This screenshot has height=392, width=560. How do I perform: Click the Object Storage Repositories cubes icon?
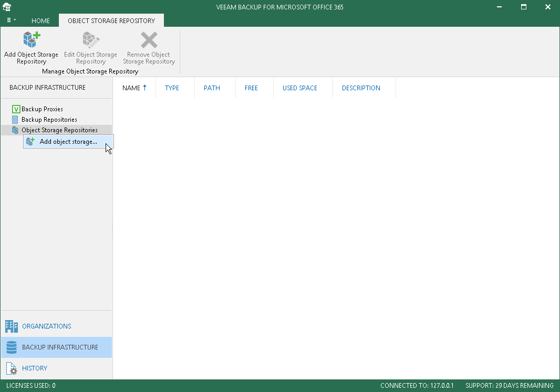pyautogui.click(x=15, y=130)
